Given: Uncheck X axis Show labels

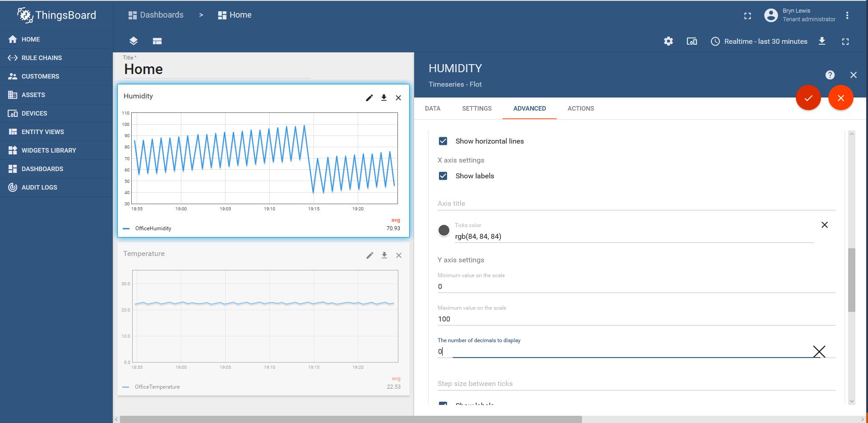Looking at the screenshot, I should [x=443, y=176].
